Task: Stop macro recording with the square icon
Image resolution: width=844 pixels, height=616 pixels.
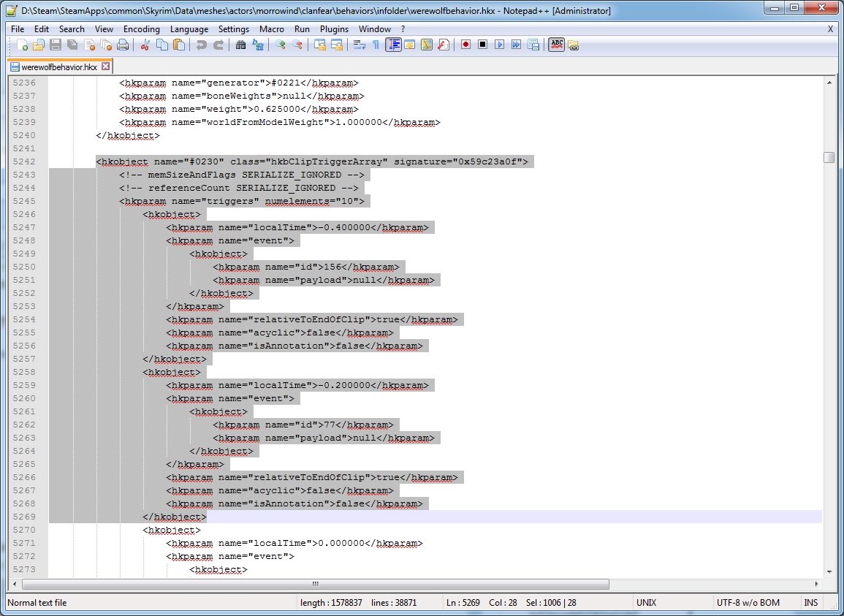Action: click(x=483, y=45)
